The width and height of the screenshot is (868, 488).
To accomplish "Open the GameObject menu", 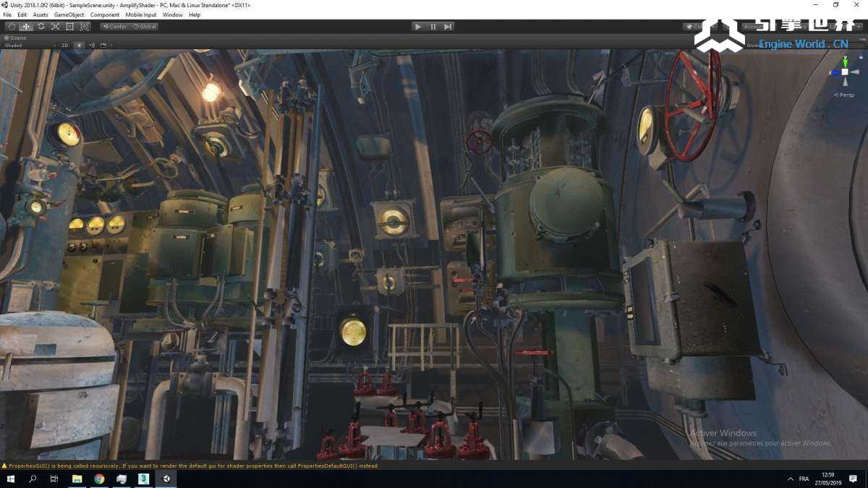I will (69, 14).
